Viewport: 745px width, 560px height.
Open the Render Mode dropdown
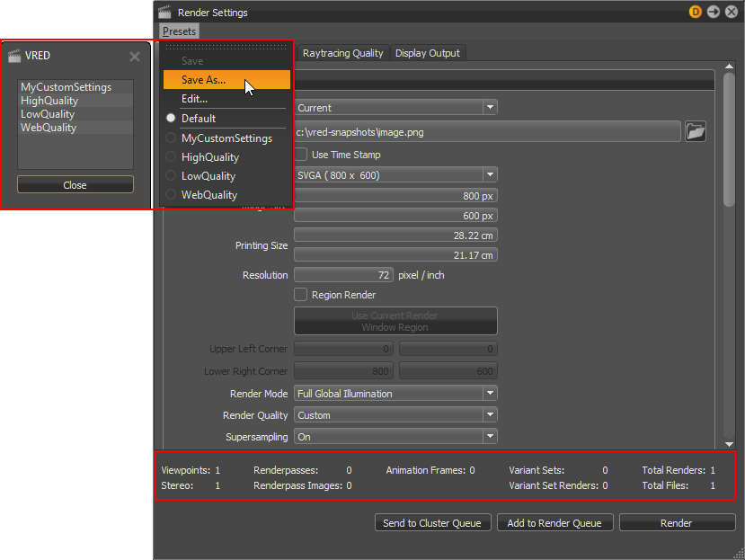click(491, 393)
